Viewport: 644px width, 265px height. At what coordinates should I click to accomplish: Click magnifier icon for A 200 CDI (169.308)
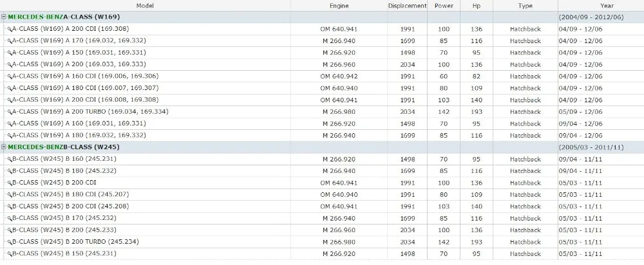(10, 29)
